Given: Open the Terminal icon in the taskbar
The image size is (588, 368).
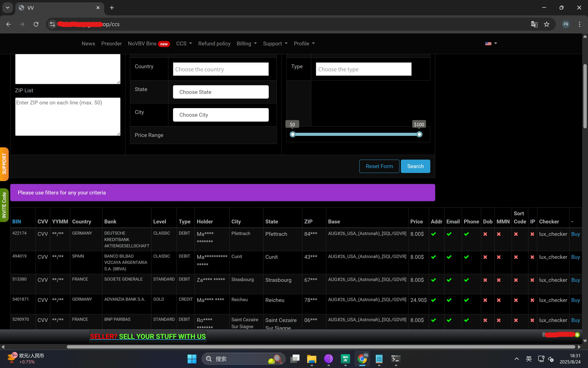Looking at the screenshot, I should [x=396, y=359].
